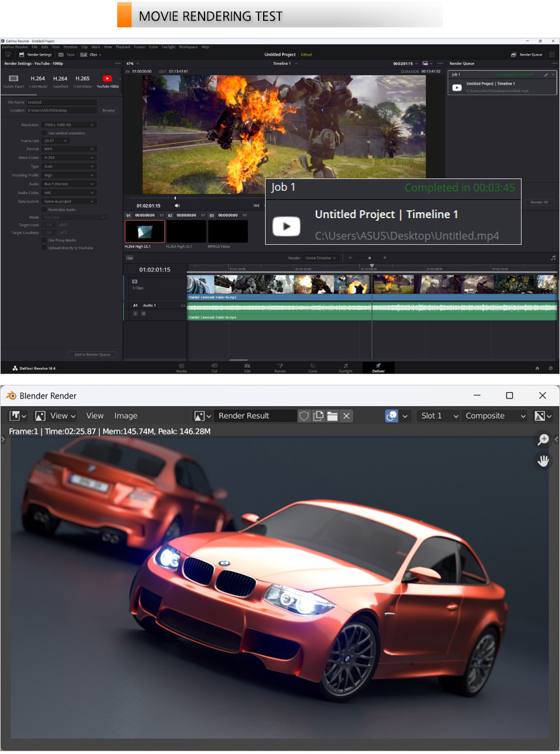
Task: Open the Encoding Profile dropdown
Action: [69, 175]
